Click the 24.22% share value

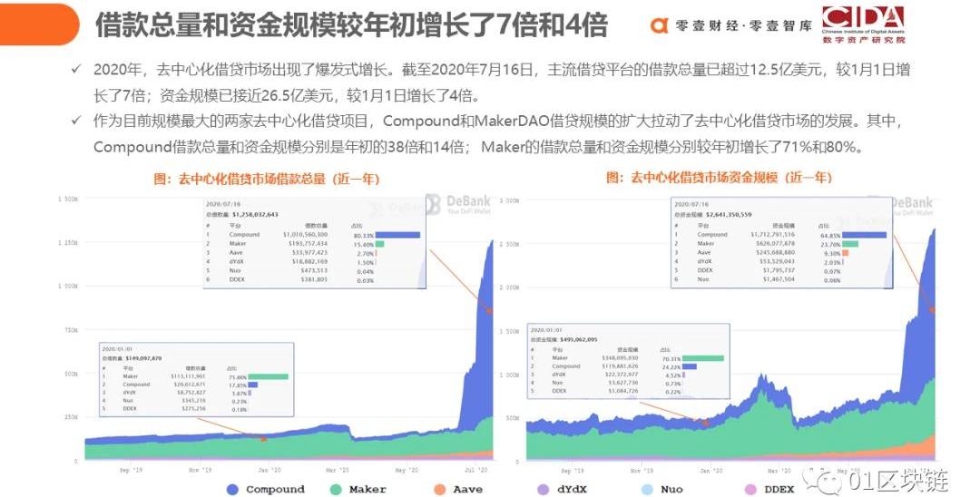point(671,367)
